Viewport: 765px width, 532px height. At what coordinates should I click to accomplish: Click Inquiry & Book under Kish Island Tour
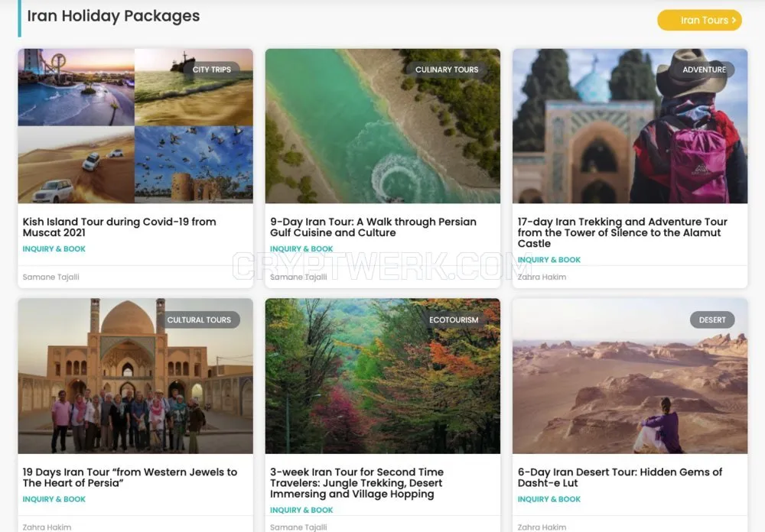pos(54,248)
